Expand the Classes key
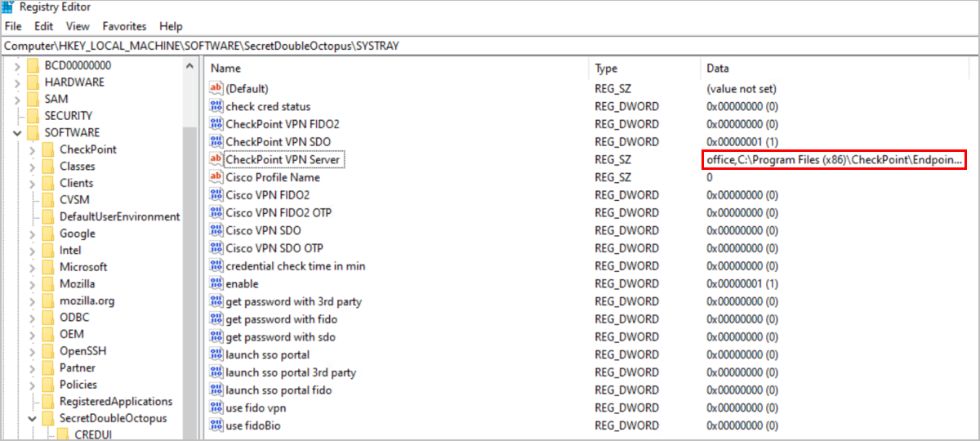The height and width of the screenshot is (441, 980). click(x=32, y=166)
